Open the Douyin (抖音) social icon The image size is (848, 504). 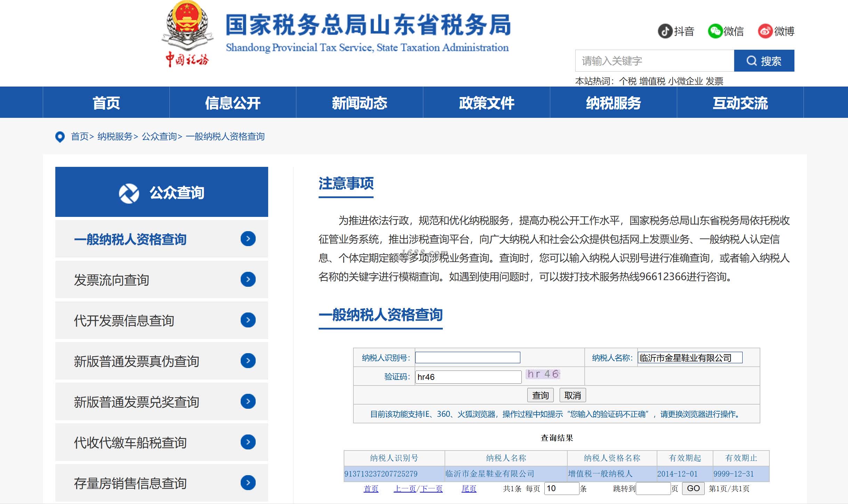pyautogui.click(x=665, y=31)
